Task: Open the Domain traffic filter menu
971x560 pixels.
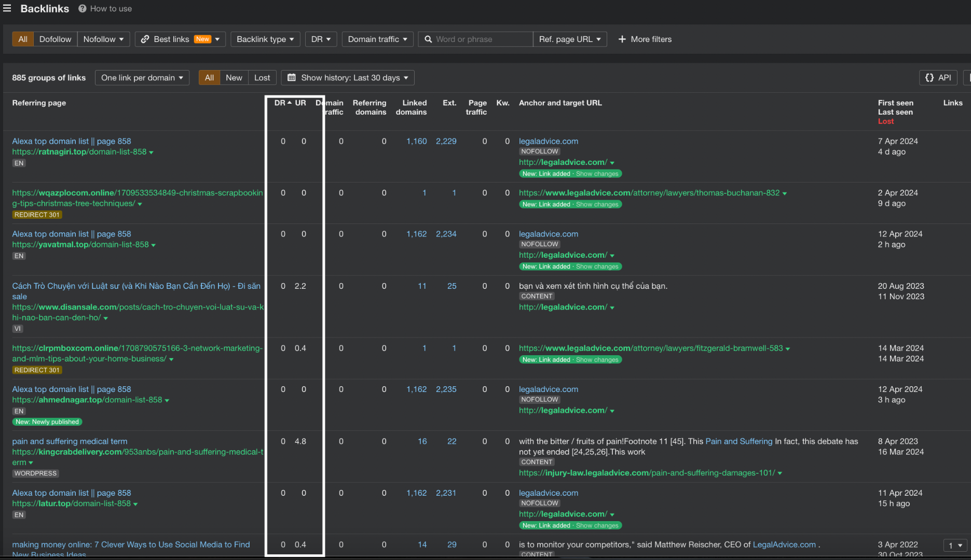Action: coord(377,39)
